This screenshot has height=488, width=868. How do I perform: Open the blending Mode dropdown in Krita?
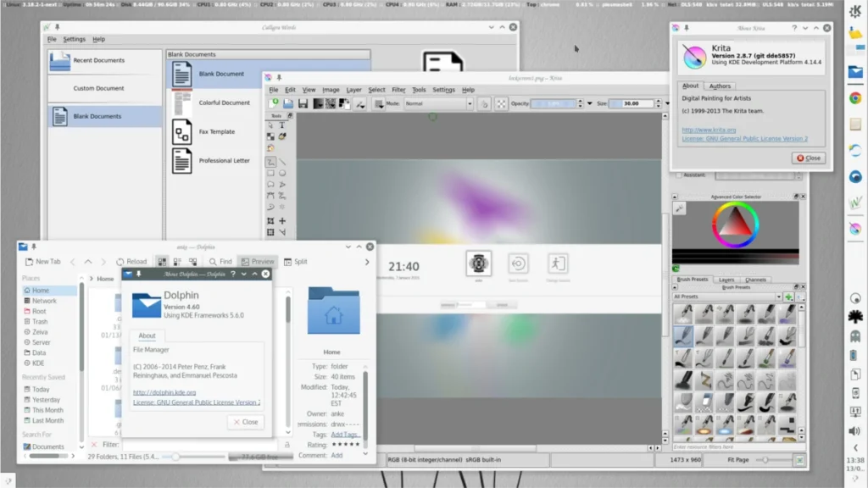pyautogui.click(x=438, y=103)
